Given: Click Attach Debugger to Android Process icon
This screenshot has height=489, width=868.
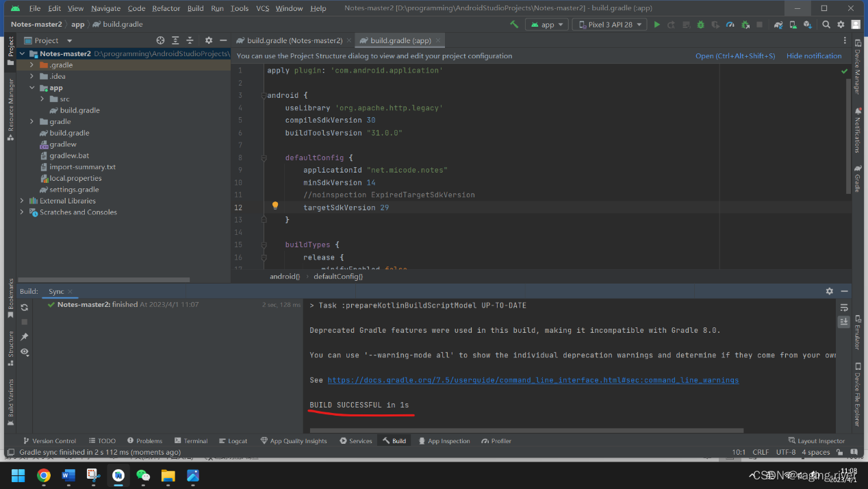Looking at the screenshot, I should click(x=745, y=24).
